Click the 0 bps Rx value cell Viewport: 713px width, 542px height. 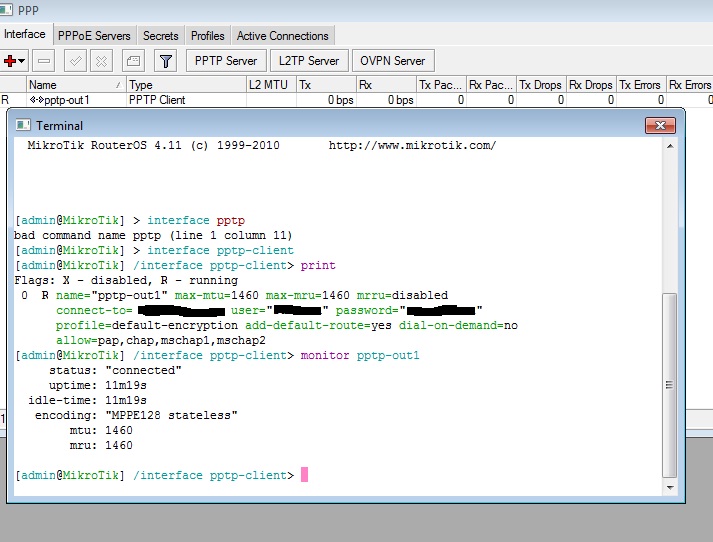click(386, 100)
